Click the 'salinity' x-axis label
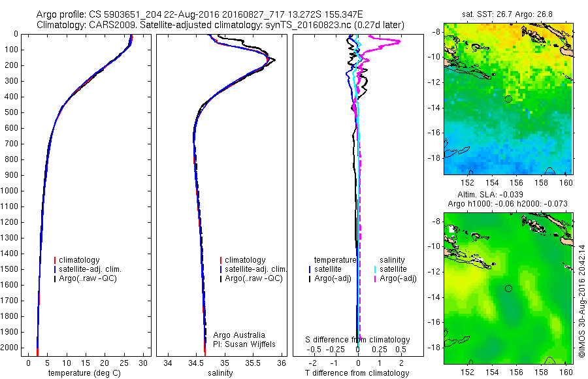 click(221, 373)
